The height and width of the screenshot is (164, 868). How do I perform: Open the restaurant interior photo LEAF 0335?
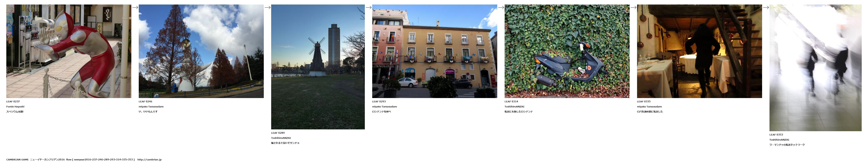(699, 51)
